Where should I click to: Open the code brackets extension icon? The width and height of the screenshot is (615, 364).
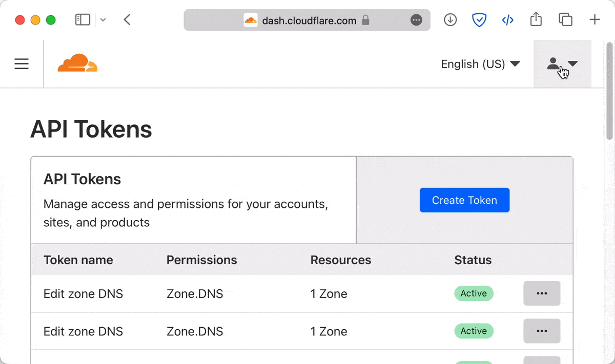tap(507, 20)
